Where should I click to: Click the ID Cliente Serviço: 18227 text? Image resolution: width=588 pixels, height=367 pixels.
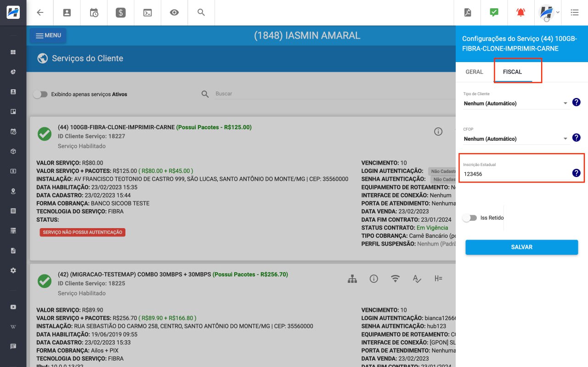[91, 137]
